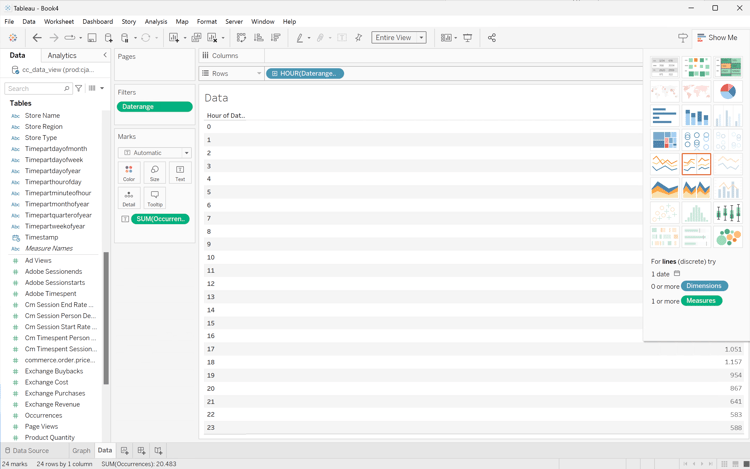Select the Page Views measure
Image resolution: width=750 pixels, height=469 pixels.
[41, 426]
